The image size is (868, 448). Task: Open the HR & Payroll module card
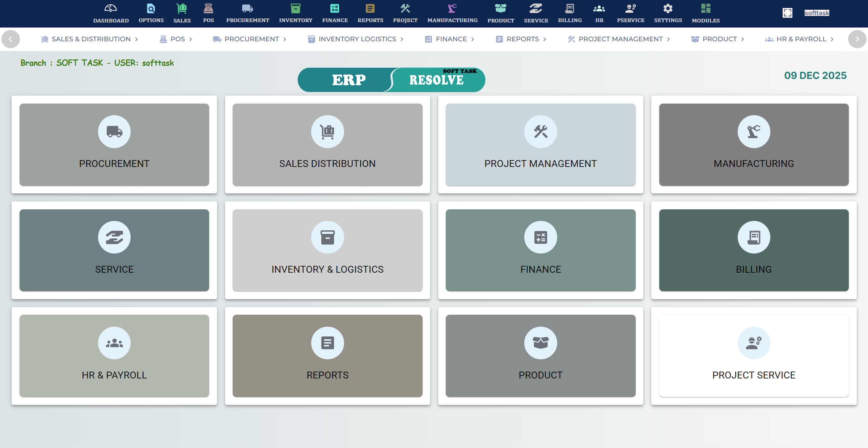pyautogui.click(x=114, y=356)
